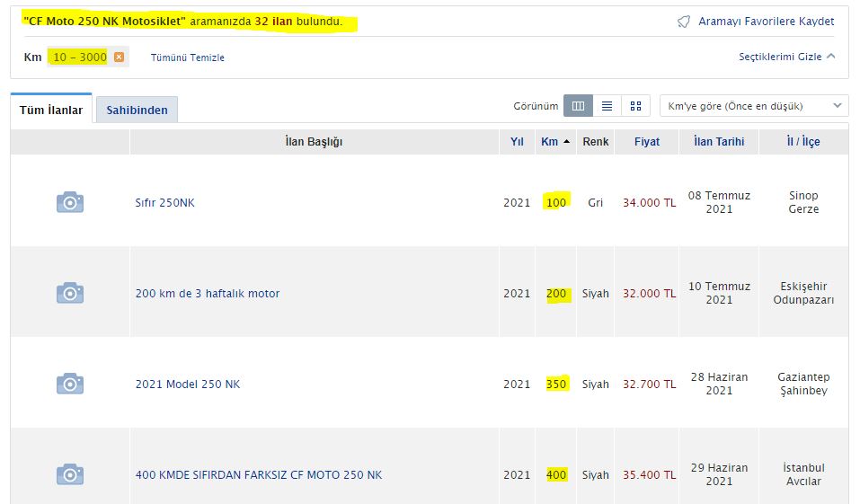The width and height of the screenshot is (860, 504).
Task: Select the classic column view icon
Action: [x=578, y=106]
